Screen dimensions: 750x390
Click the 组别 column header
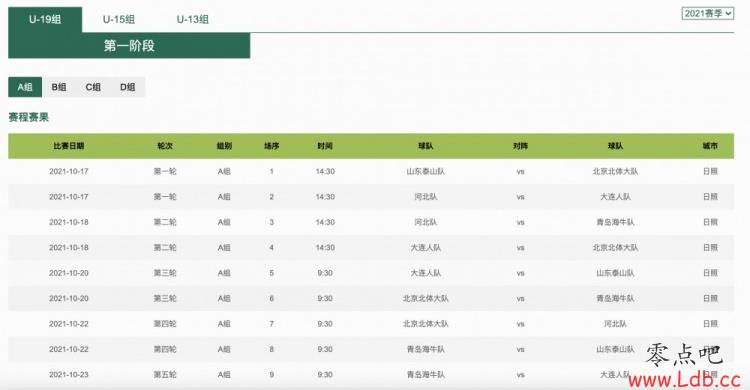(224, 146)
